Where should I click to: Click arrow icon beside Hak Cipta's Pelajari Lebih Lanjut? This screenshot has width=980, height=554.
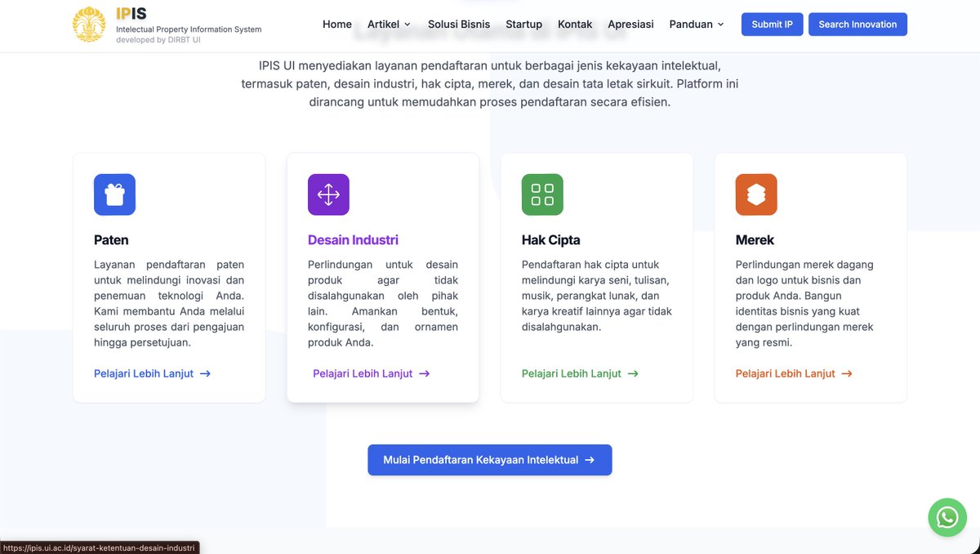pyautogui.click(x=633, y=373)
